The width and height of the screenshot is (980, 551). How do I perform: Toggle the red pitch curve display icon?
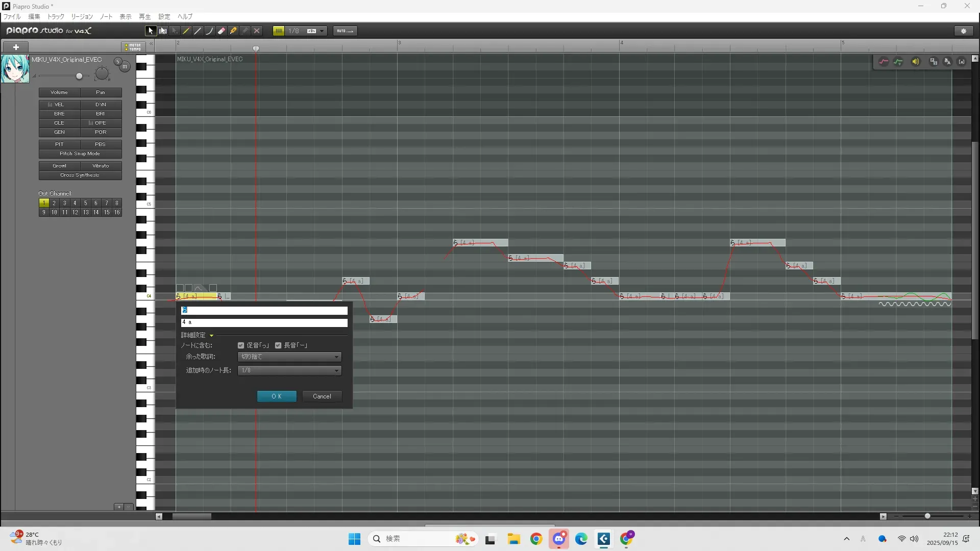[x=884, y=62]
